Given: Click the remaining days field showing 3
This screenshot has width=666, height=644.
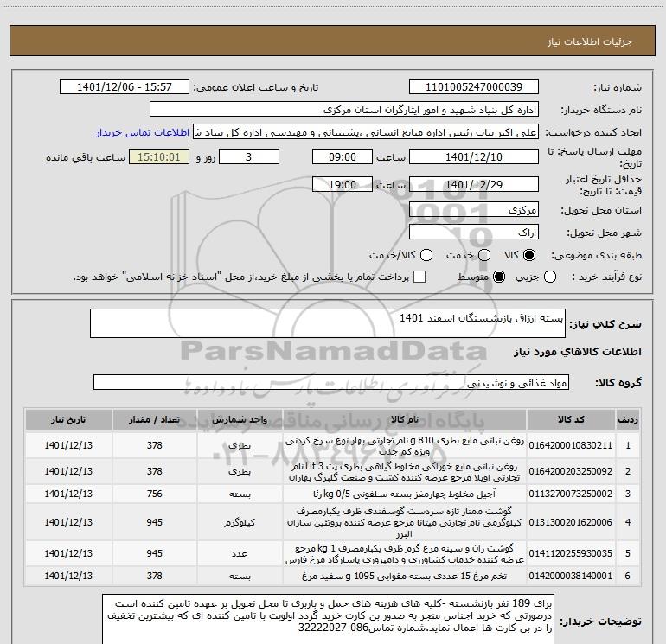Looking at the screenshot, I should [249, 157].
